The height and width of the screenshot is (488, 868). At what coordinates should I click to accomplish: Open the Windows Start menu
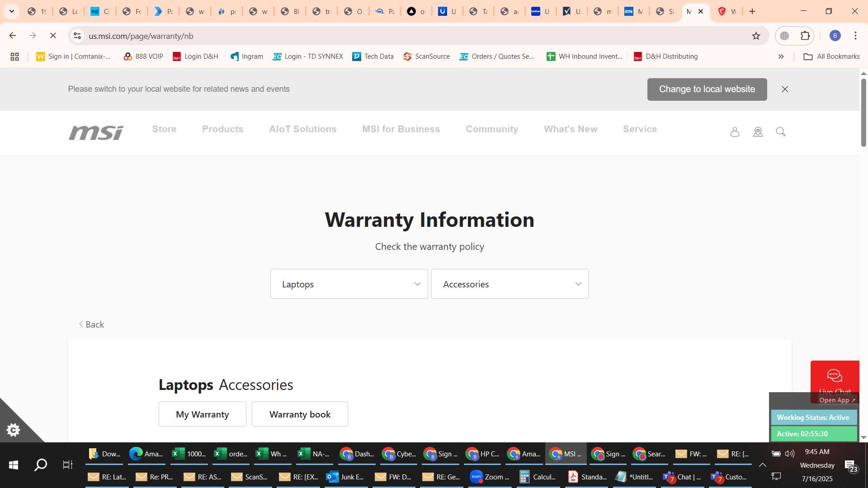pos(14,465)
